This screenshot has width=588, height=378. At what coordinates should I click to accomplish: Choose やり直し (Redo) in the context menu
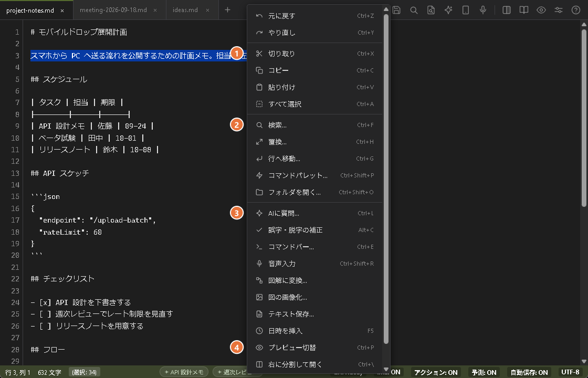coord(314,33)
